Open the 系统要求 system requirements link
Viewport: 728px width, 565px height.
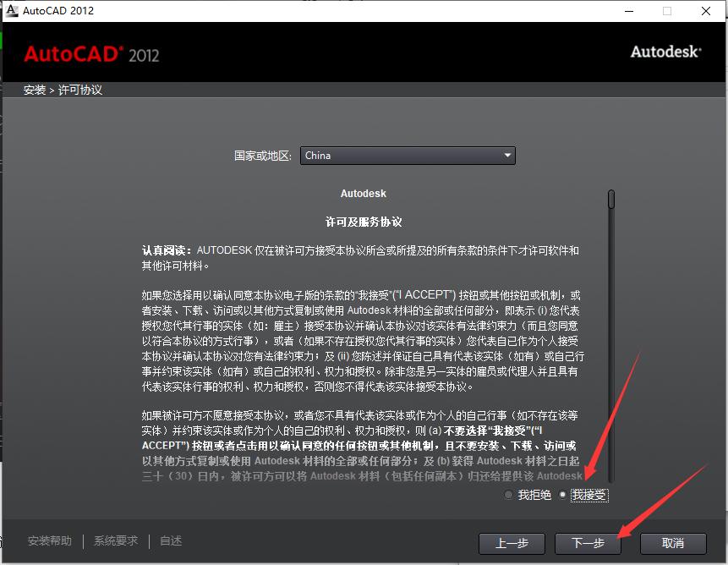pyautogui.click(x=116, y=540)
